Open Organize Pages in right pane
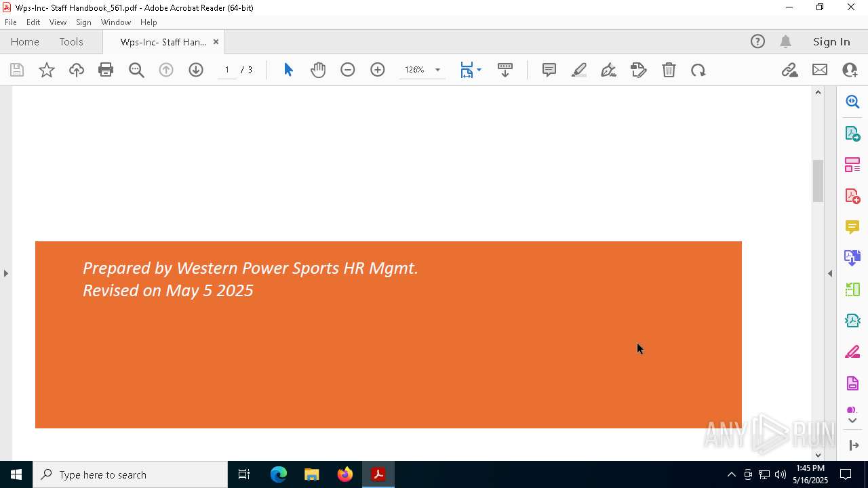868x488 pixels. [x=852, y=165]
